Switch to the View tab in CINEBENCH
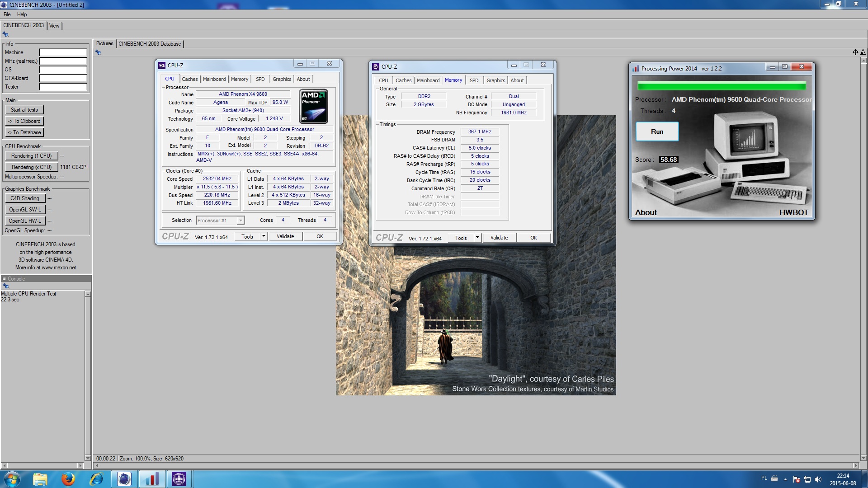This screenshot has height=488, width=868. (54, 26)
